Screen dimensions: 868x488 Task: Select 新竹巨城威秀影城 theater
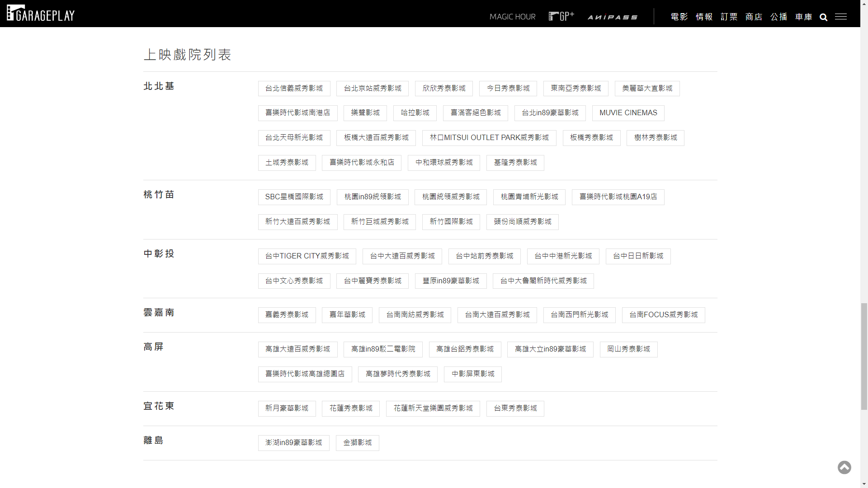(380, 222)
